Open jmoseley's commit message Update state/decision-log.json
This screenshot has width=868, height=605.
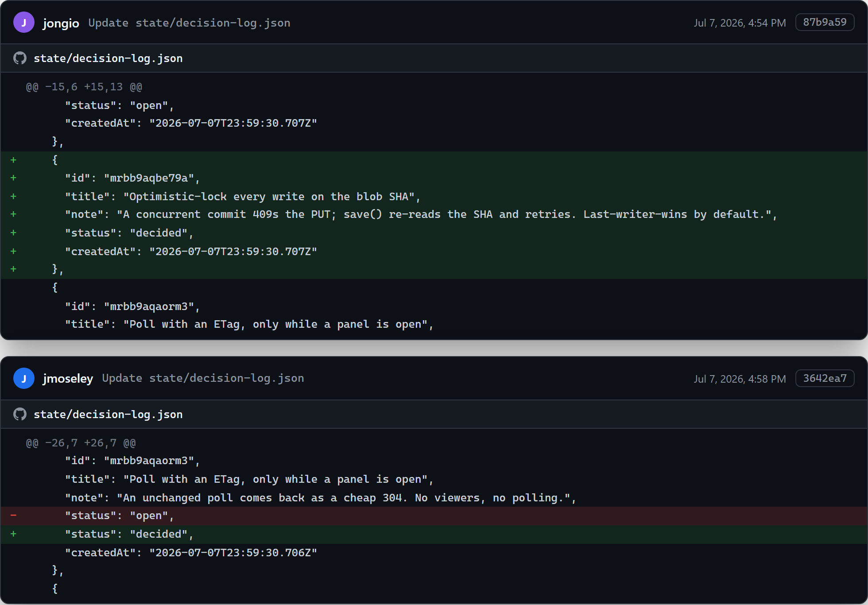(203, 378)
